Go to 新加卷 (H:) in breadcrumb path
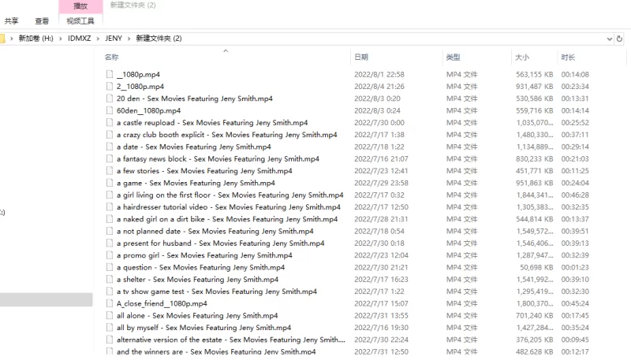The height and width of the screenshot is (364, 631). (x=36, y=38)
